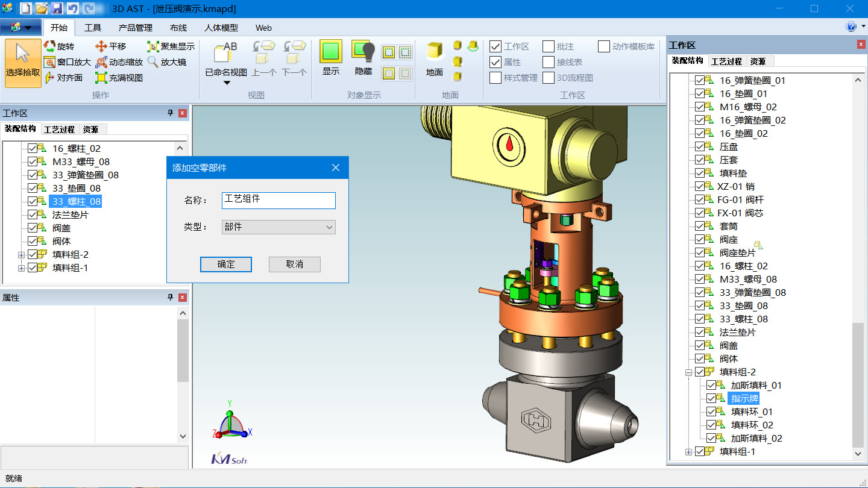Expand the 填料组-1 node in right panel
The image size is (868, 488).
(689, 452)
